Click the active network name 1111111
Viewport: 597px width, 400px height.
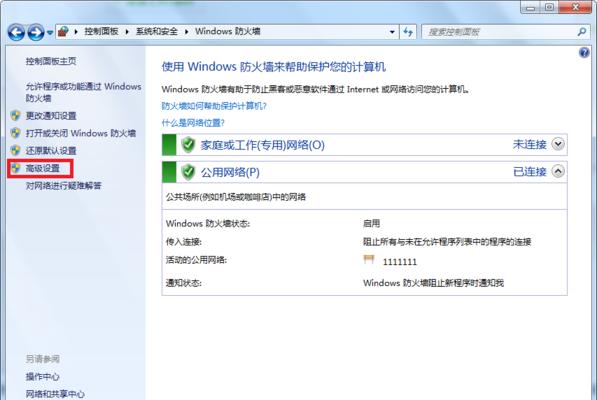coord(400,262)
